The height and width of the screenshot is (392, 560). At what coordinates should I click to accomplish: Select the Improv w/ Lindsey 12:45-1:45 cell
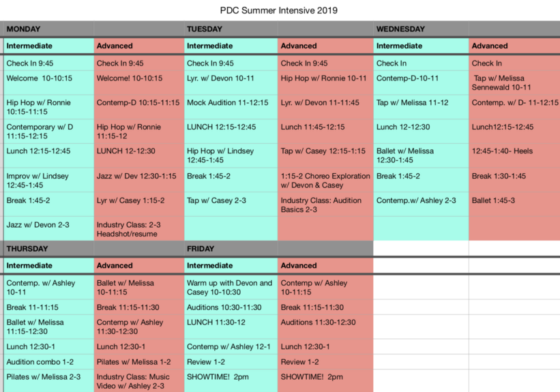48,180
